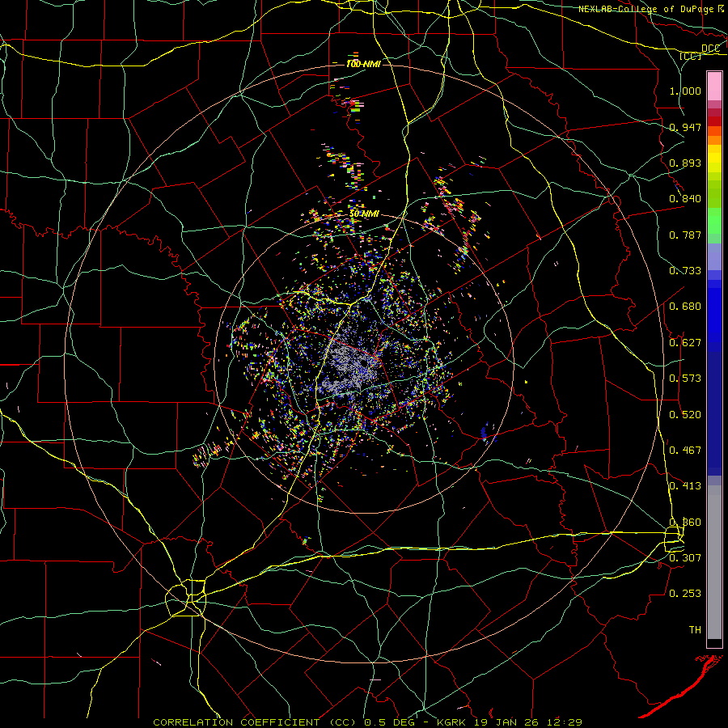Select the 0.627 legend value
This screenshot has width=728, height=728.
click(685, 343)
